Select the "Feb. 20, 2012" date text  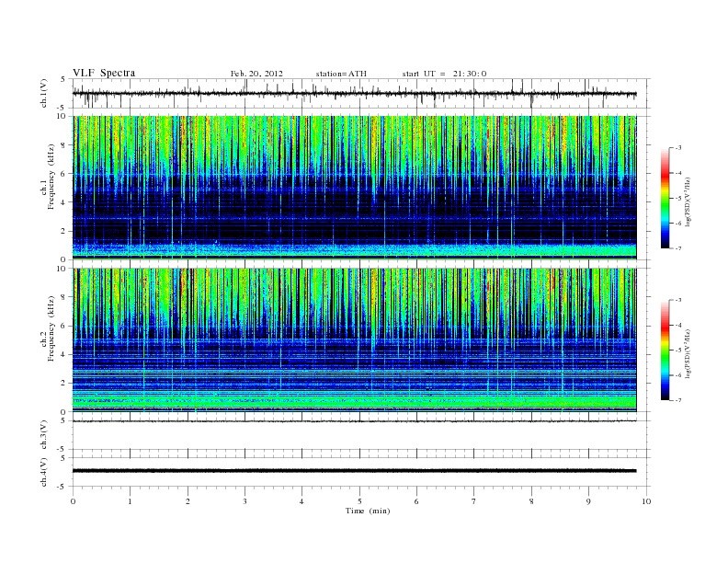click(x=256, y=74)
